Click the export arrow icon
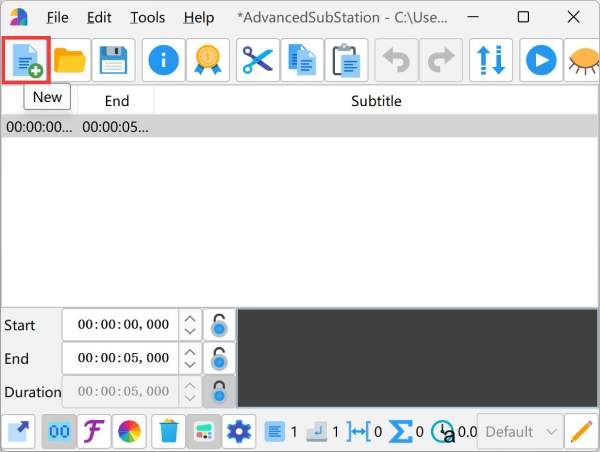 (18, 431)
